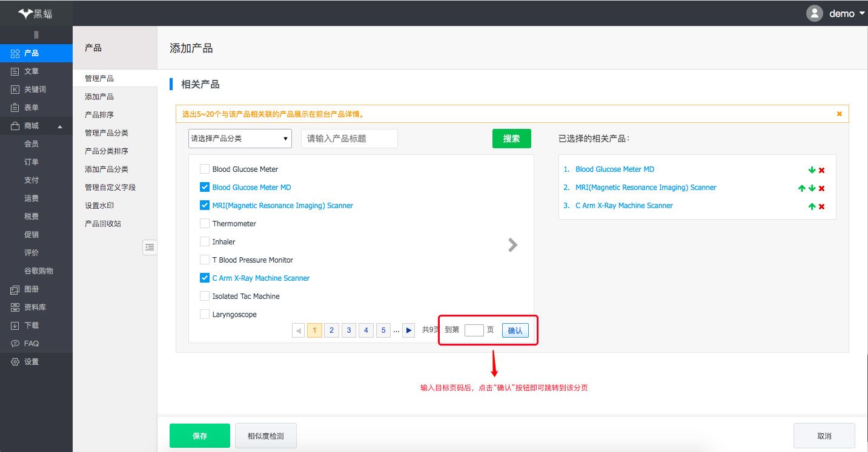Move Blood Glucose Meter MD down in list
Screen dimensions: 868x452
[x=812, y=170]
